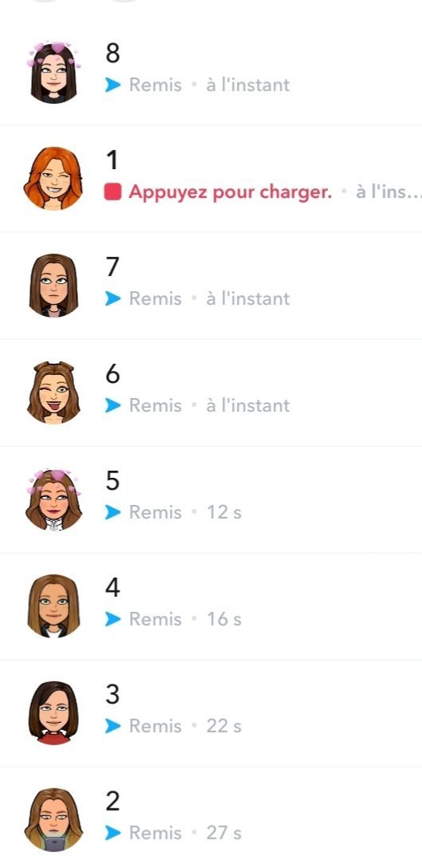The image size is (422, 868).
Task: Tap the avatar holding a phone
Action: pos(53,820)
